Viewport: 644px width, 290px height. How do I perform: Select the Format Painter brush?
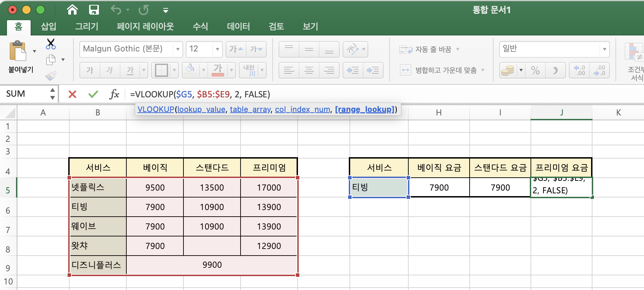click(51, 75)
